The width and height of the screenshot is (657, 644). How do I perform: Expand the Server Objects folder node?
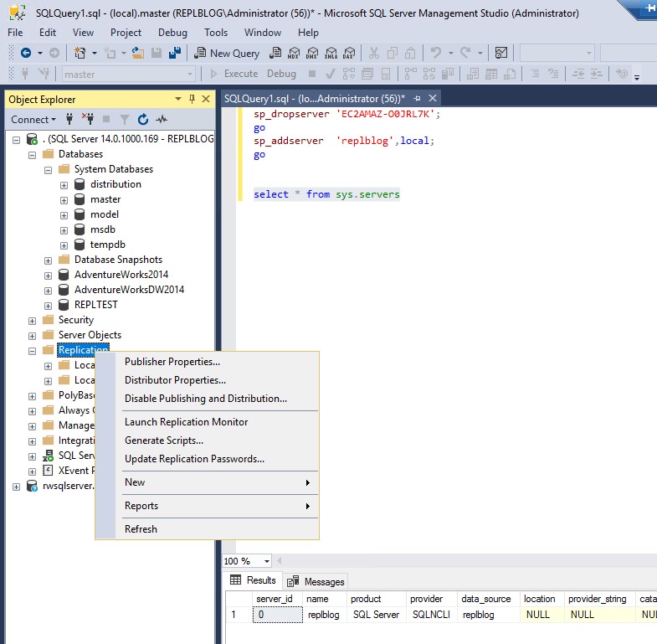[x=32, y=336]
